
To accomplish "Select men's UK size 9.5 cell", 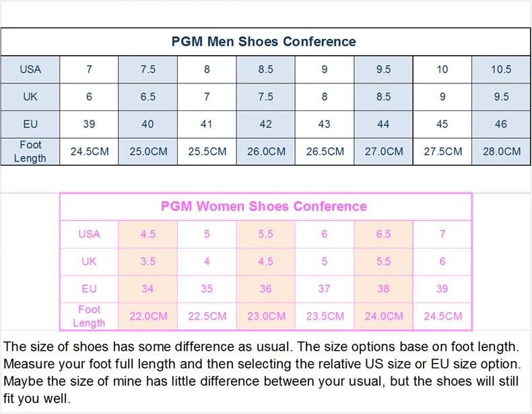I will pyautogui.click(x=501, y=97).
